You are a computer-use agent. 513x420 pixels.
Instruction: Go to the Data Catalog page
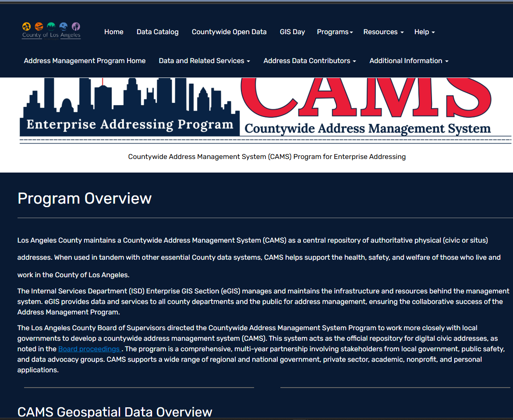[157, 32]
